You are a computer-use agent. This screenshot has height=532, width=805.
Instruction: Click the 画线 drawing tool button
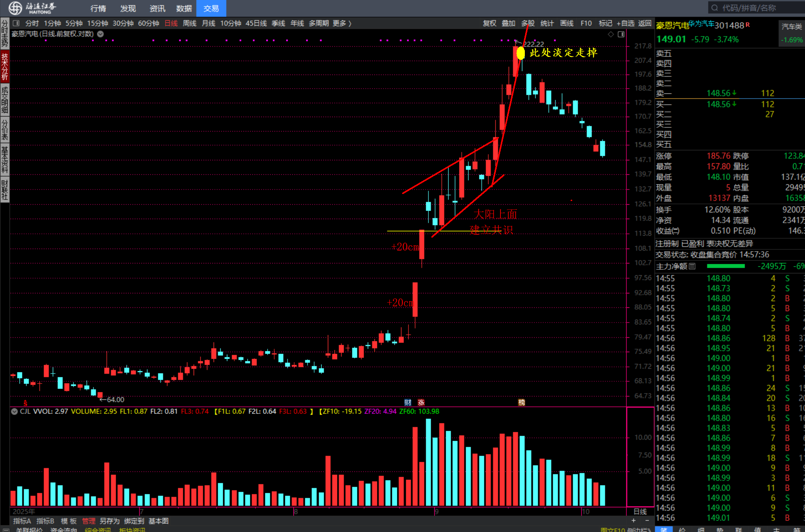click(567, 23)
